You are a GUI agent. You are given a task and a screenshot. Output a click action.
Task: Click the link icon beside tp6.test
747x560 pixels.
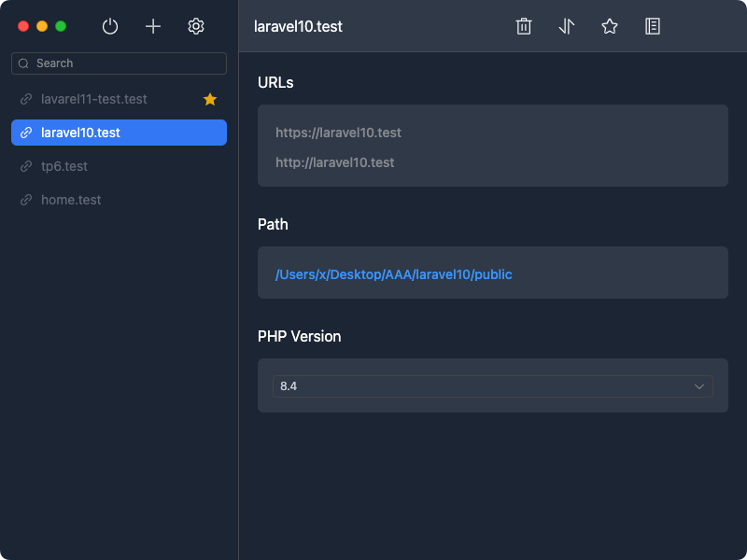[x=26, y=166]
